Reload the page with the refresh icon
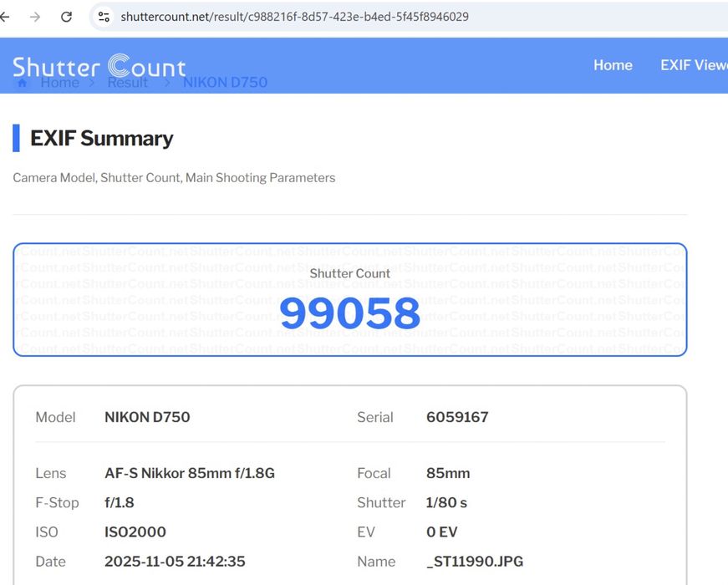 click(x=66, y=18)
